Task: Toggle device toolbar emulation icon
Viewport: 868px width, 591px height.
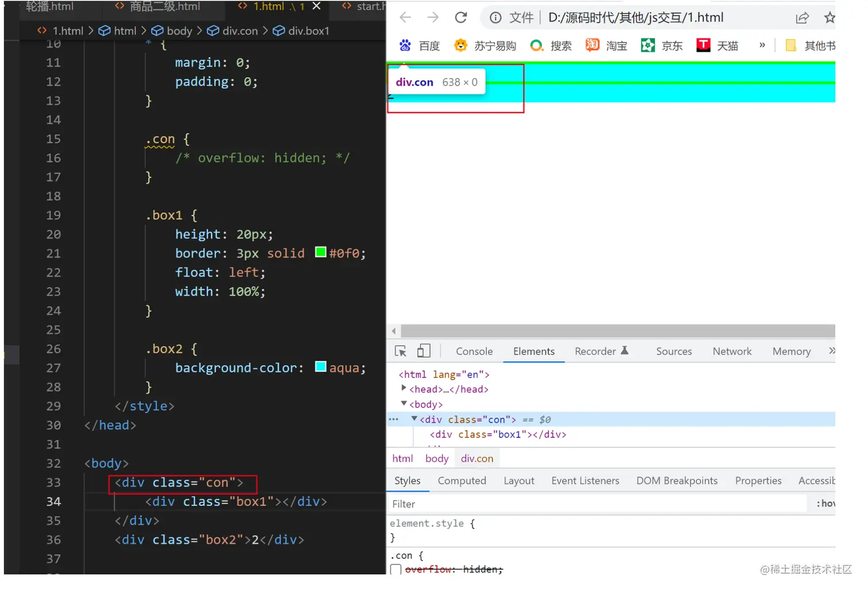Action: coord(424,351)
